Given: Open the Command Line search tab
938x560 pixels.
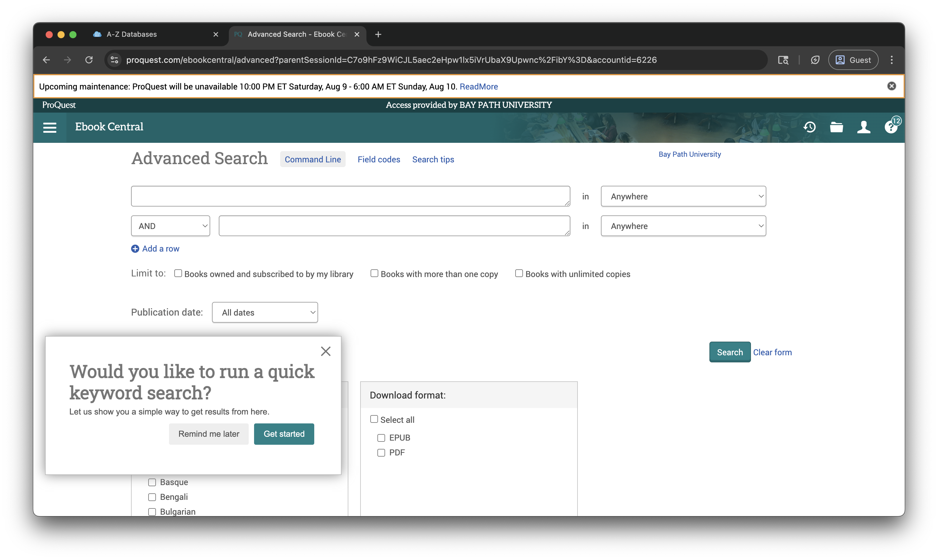Looking at the screenshot, I should point(312,160).
